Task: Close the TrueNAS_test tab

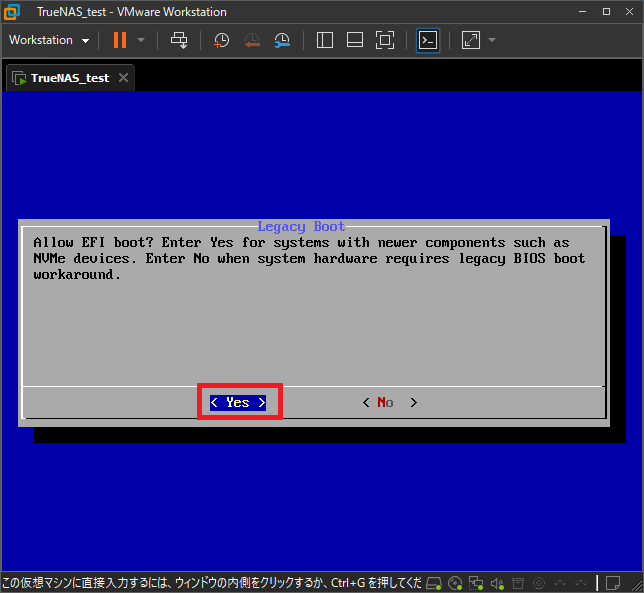Action: coord(123,78)
